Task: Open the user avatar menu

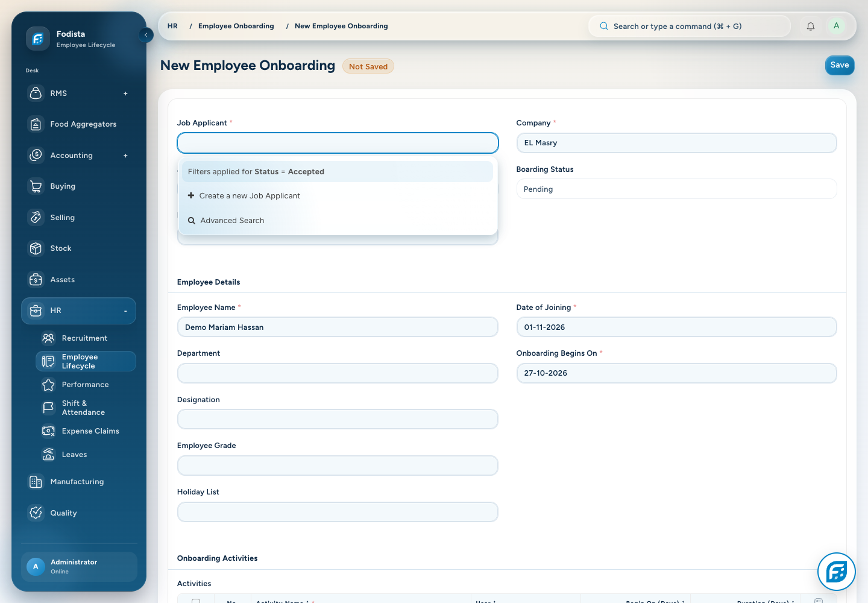Action: click(836, 26)
